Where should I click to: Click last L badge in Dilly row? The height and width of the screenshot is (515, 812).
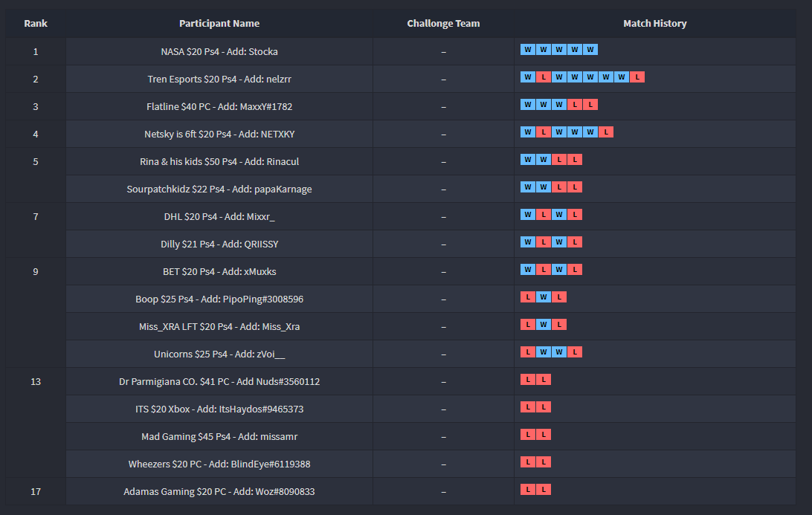(575, 242)
